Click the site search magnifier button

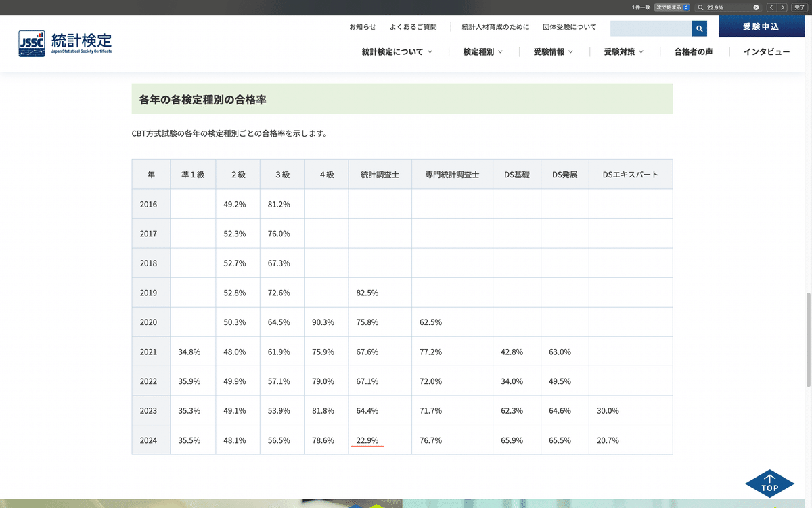[699, 28]
